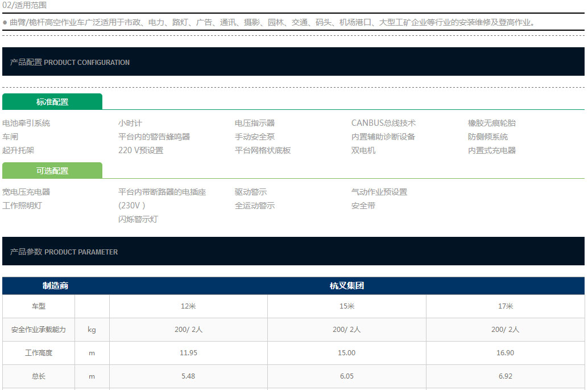Click total length value 6.92
The width and height of the screenshot is (588, 390).
coord(505,376)
